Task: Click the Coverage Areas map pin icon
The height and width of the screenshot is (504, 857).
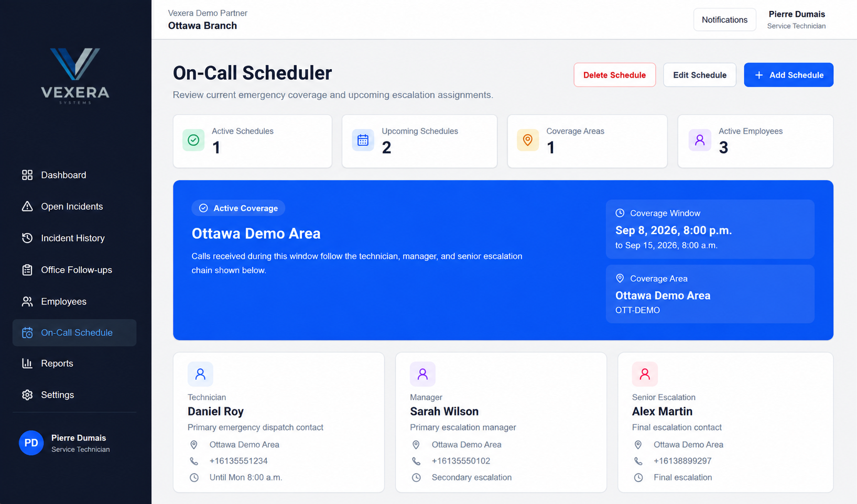Action: point(528,140)
